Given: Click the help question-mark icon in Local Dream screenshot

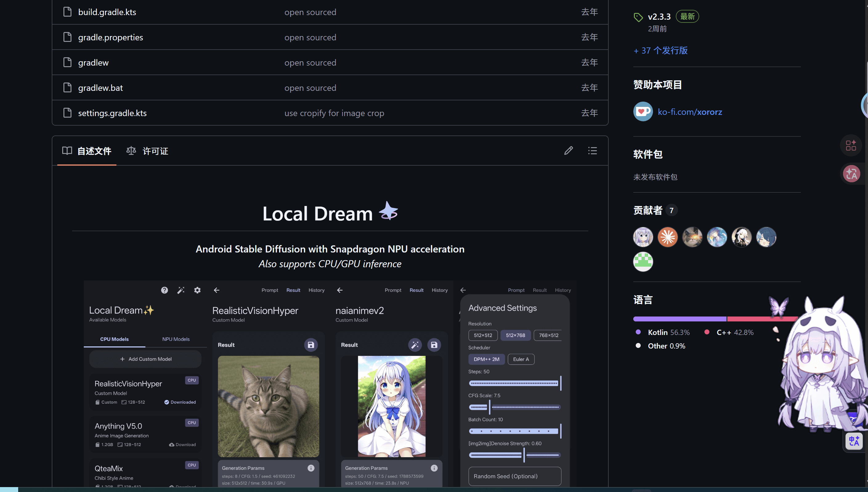Looking at the screenshot, I should pyautogui.click(x=164, y=290).
